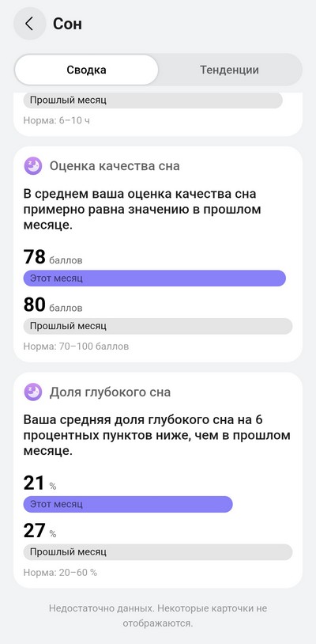Screen dimensions: 316x644
Task: Click the Сон page title
Action: (x=68, y=24)
